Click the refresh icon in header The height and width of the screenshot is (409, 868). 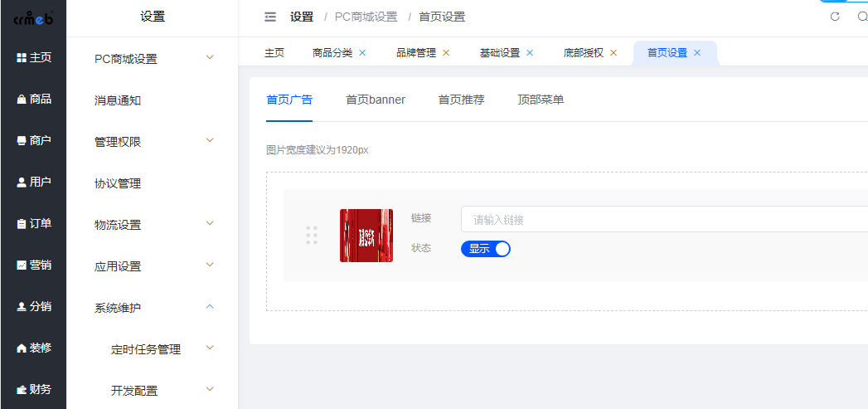[x=835, y=17]
